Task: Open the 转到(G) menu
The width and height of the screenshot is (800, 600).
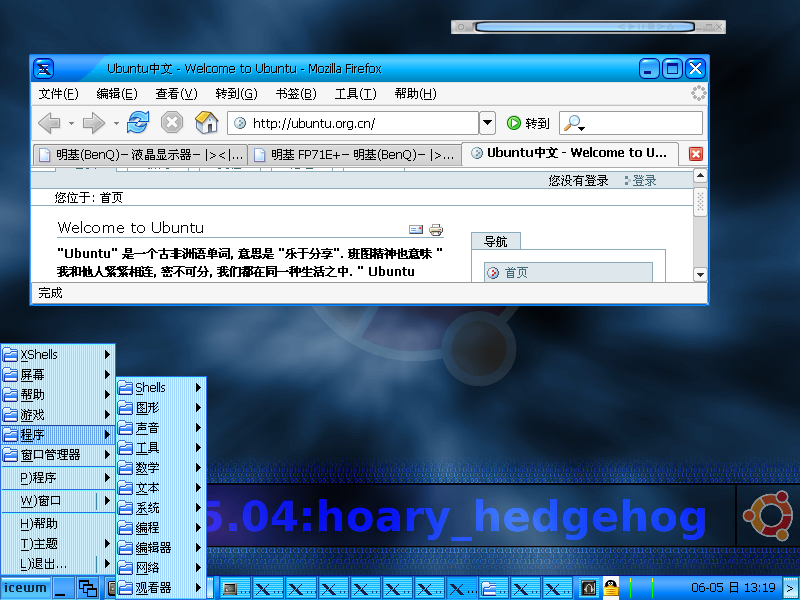Action: 236,93
